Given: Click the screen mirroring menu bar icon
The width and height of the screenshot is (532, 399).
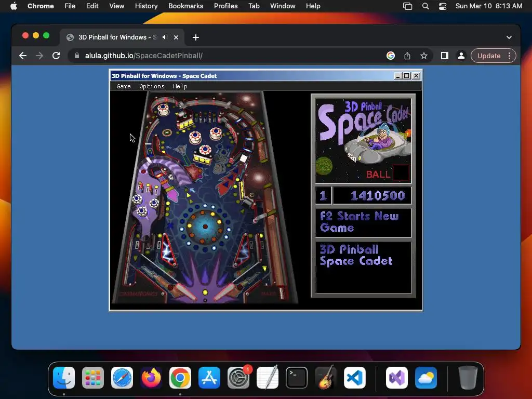Looking at the screenshot, I should click(x=407, y=6).
